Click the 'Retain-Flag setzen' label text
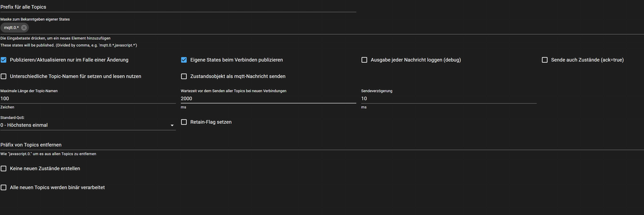This screenshot has width=644, height=215. 211,122
